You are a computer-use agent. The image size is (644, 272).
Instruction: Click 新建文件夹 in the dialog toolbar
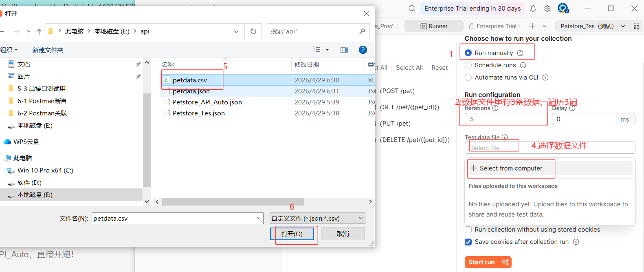tap(48, 50)
